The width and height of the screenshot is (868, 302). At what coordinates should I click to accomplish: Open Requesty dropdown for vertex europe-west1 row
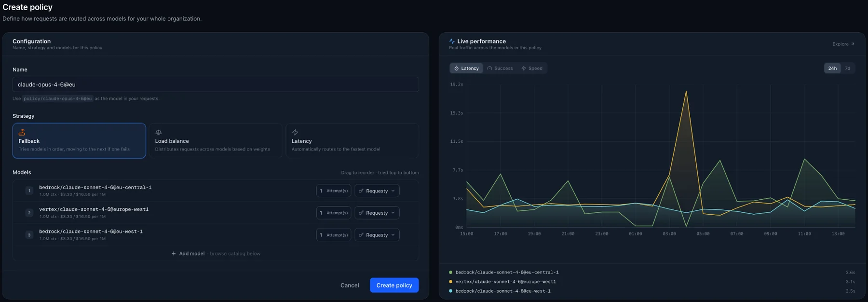pyautogui.click(x=377, y=213)
